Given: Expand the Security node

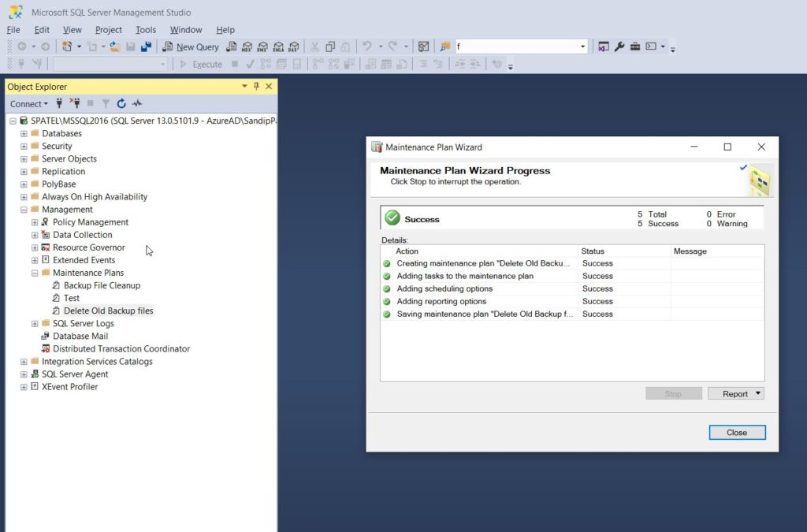Looking at the screenshot, I should 24,146.
